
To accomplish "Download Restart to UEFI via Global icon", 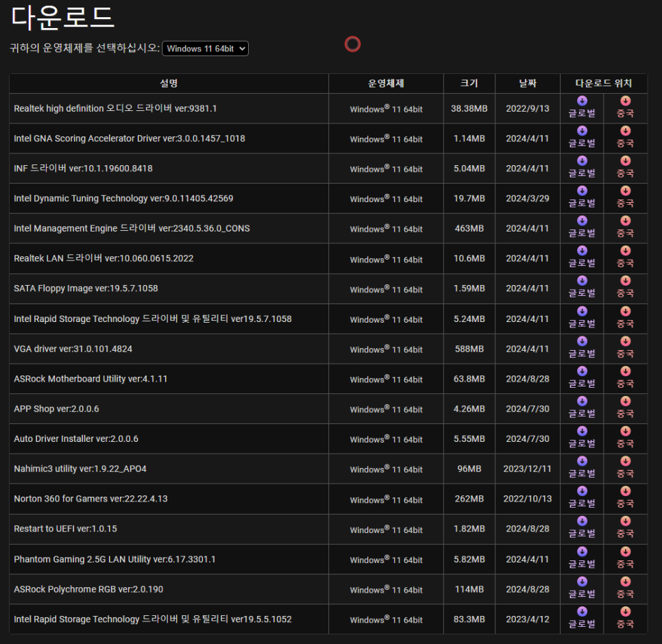I will pos(583,521).
